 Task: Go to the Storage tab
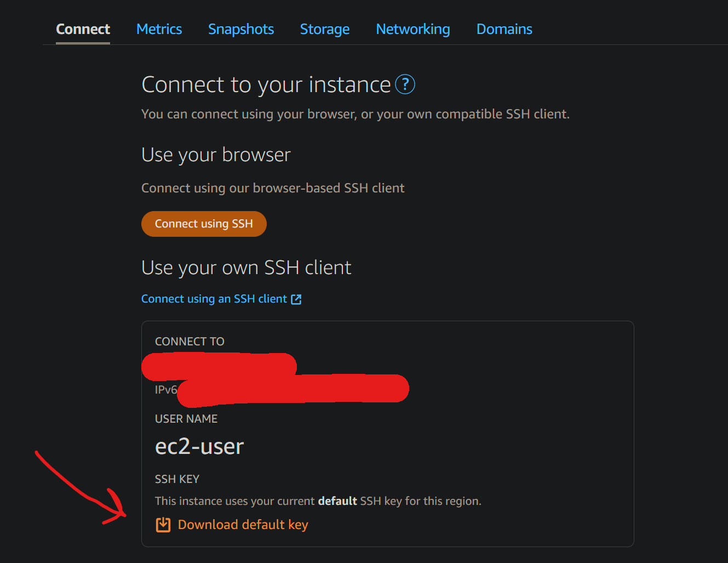click(x=324, y=29)
